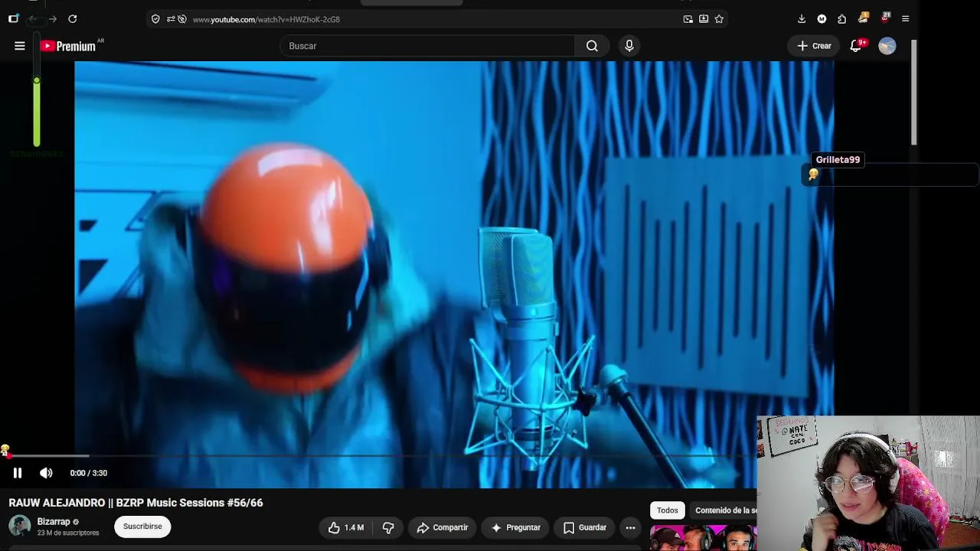Mute the video volume
Image resolution: width=980 pixels, height=551 pixels.
click(x=46, y=473)
